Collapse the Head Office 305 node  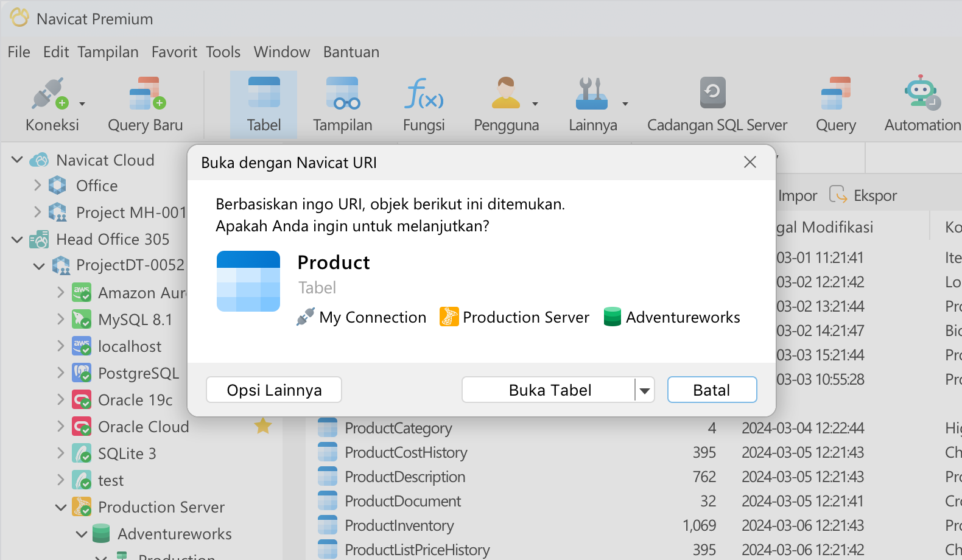18,239
